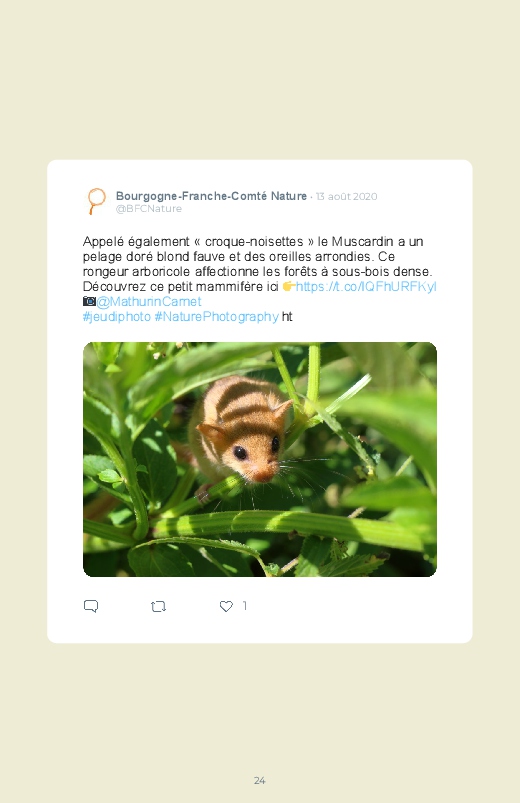This screenshot has width=520, height=803.
Task: Click the trailing 'ht' text after hashtags
Action: point(287,316)
